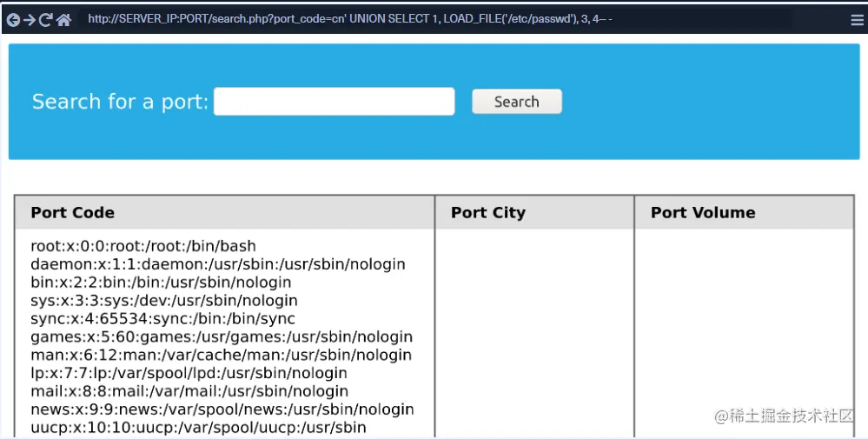Select the mail:x:8:8 line
The height and width of the screenshot is (439, 868).
click(190, 391)
